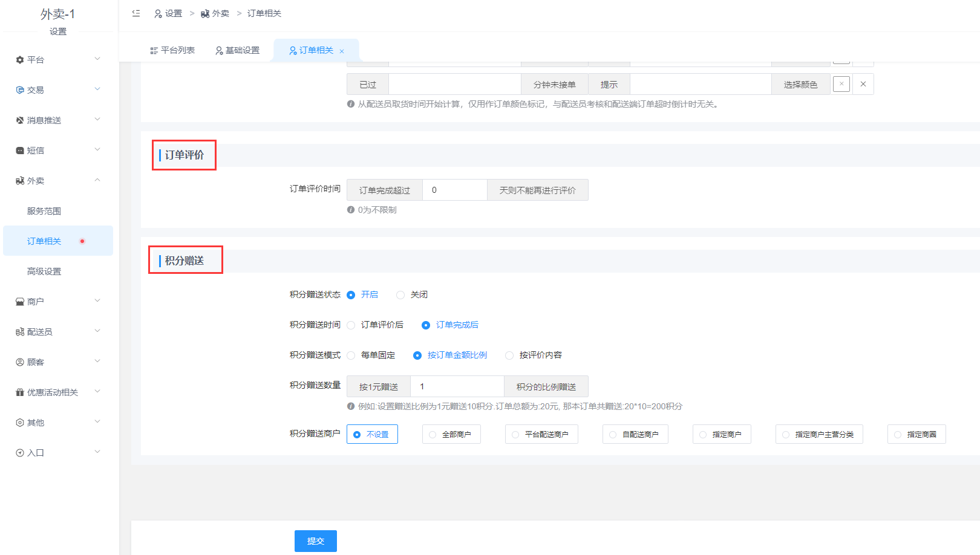The width and height of the screenshot is (980, 555).
Task: Collapse 外卖 menu with its chevron
Action: pos(97,180)
